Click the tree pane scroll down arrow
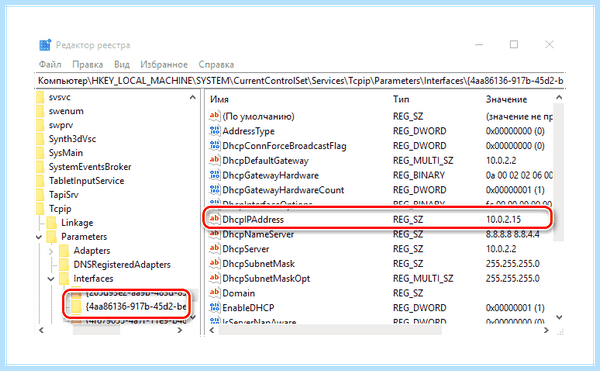This screenshot has width=600, height=371. point(193,317)
